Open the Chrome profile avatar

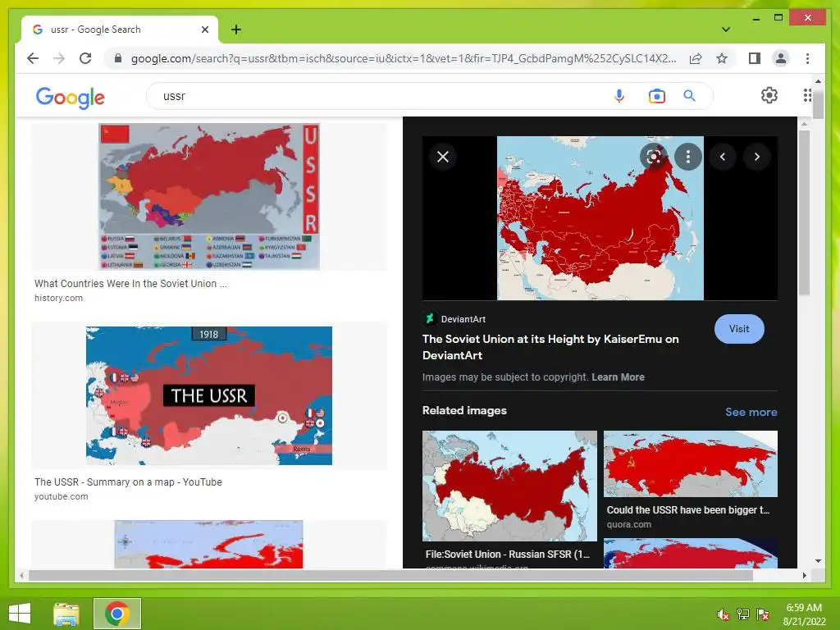tap(781, 58)
